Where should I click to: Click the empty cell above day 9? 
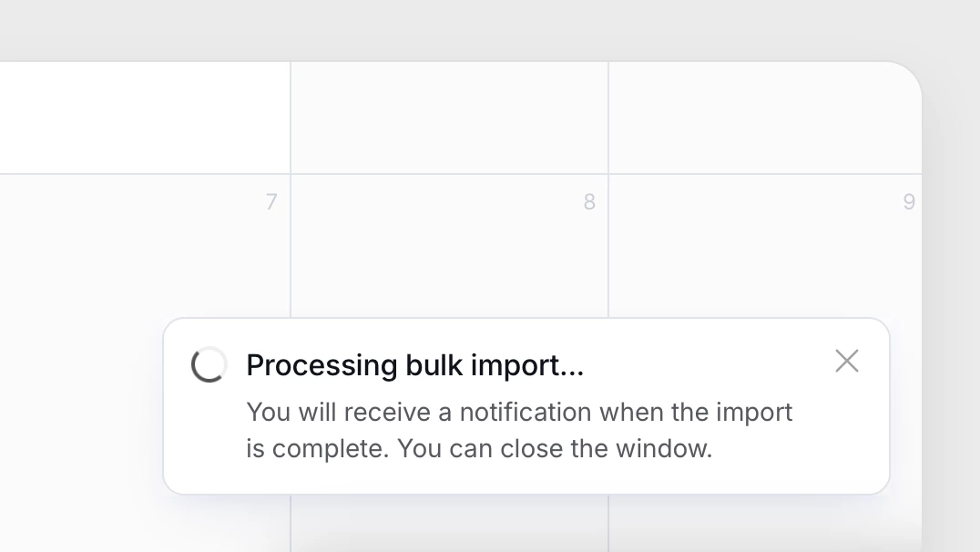763,118
